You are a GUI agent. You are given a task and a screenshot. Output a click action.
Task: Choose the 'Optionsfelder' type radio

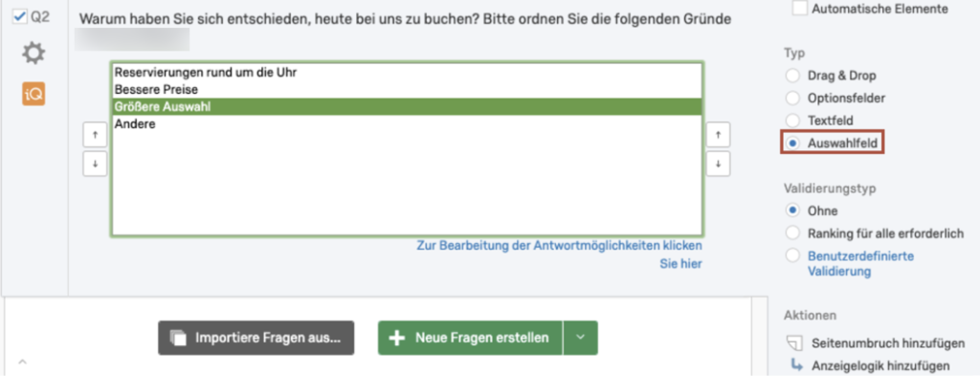792,98
